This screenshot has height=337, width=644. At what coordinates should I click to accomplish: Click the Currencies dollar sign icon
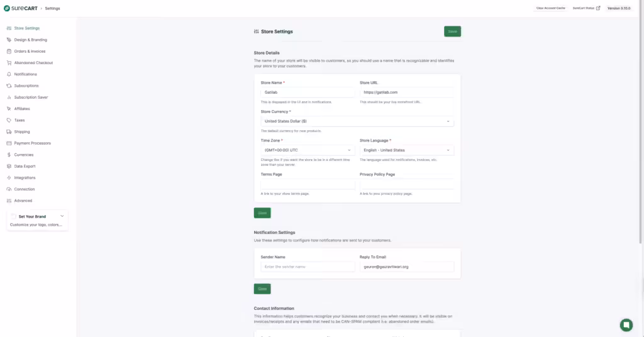(9, 155)
